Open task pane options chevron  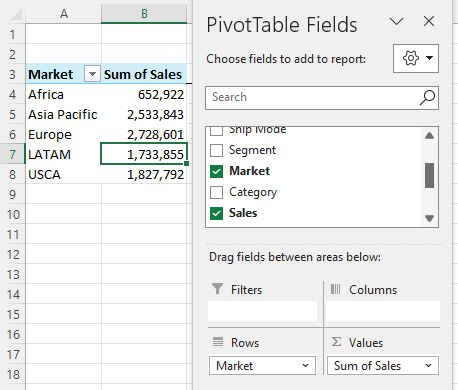[x=397, y=22]
